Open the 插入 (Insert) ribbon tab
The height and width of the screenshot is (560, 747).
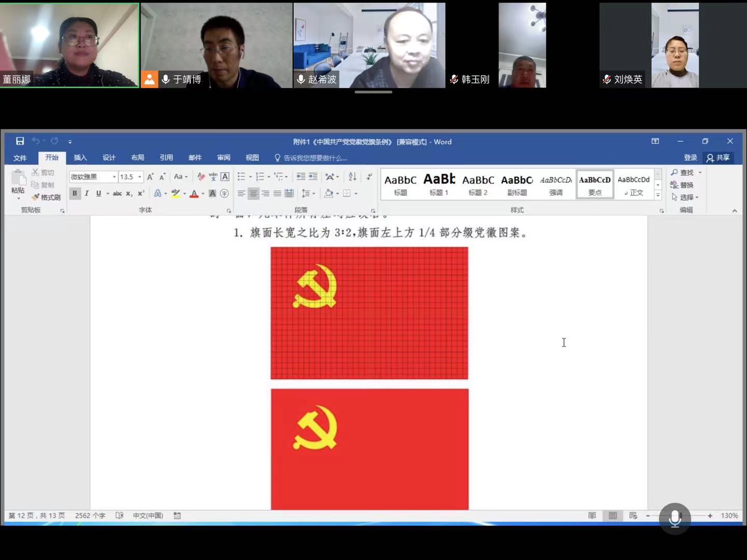[80, 158]
